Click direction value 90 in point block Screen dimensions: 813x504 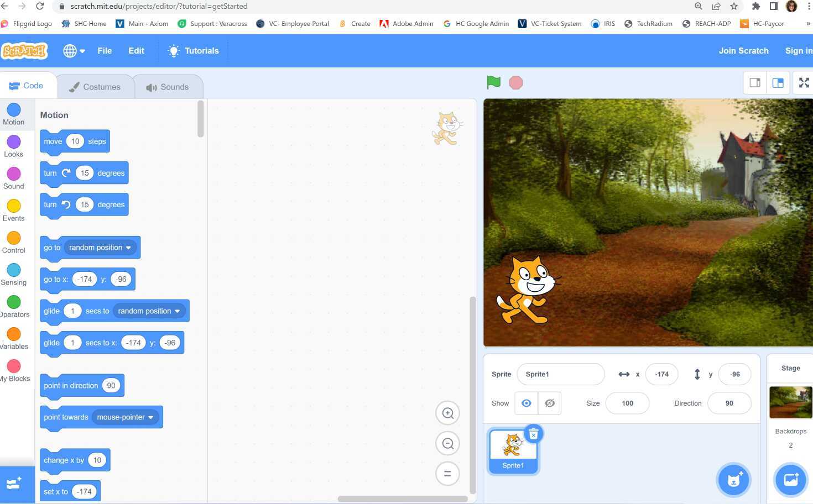[111, 386]
